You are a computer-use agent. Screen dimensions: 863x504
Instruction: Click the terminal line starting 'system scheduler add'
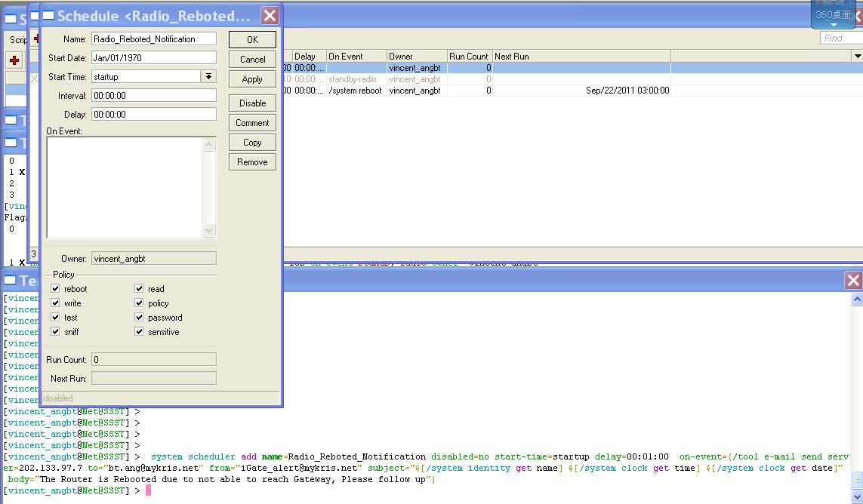pyautogui.click(x=426, y=456)
